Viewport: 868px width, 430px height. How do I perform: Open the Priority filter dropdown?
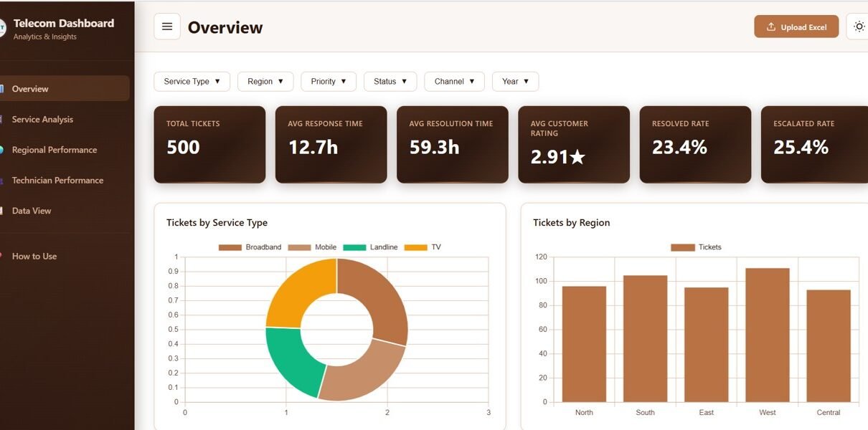click(x=329, y=82)
